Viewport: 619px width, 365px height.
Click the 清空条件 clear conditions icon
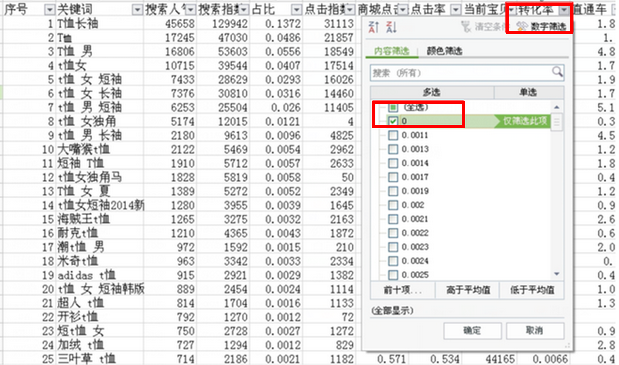pos(466,26)
